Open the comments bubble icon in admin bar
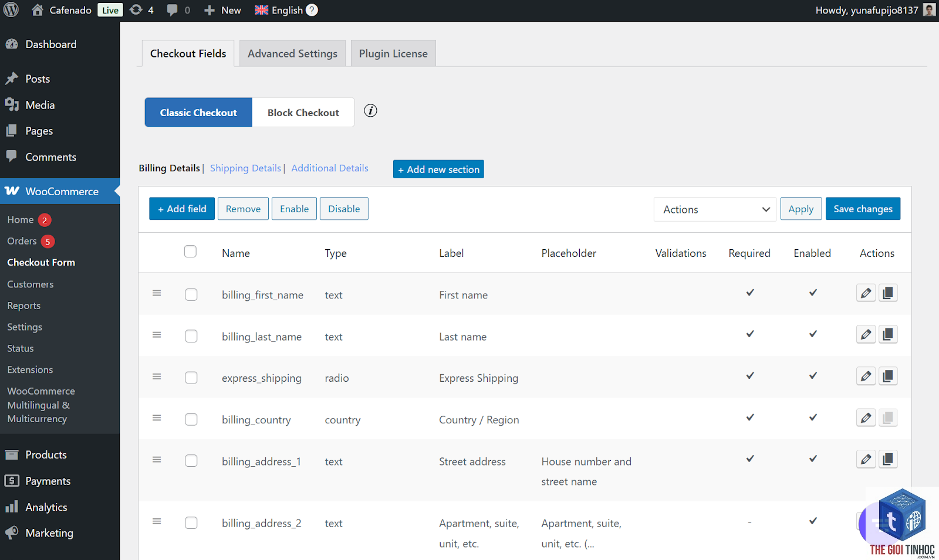The image size is (939, 560). point(172,10)
